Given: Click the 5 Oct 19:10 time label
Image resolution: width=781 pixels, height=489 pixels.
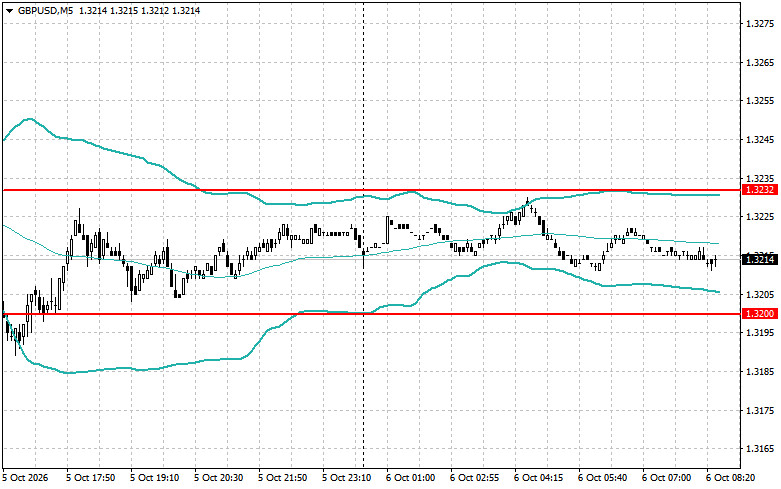Looking at the screenshot, I should coord(154,478).
